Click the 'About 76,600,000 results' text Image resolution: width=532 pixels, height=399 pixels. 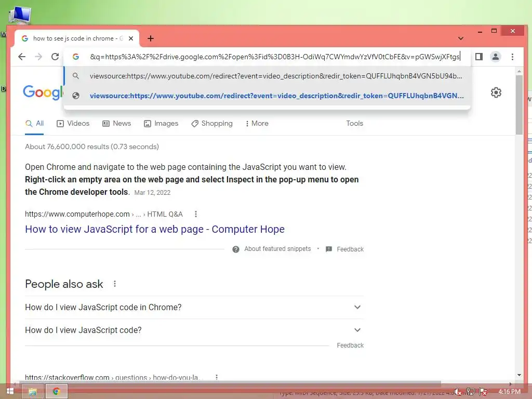coord(92,147)
